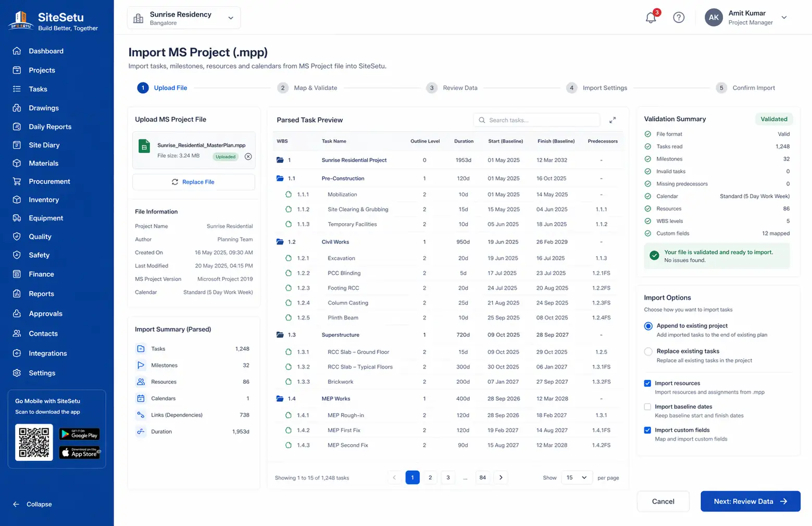812x526 pixels.
Task: Open Daily Reports menu item
Action: point(50,127)
